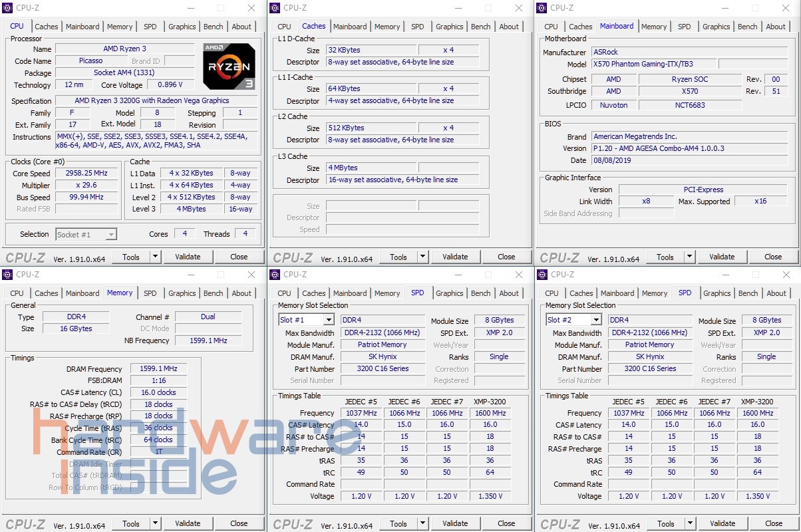Click Close button in Slot #1 SPD window

[506, 523]
